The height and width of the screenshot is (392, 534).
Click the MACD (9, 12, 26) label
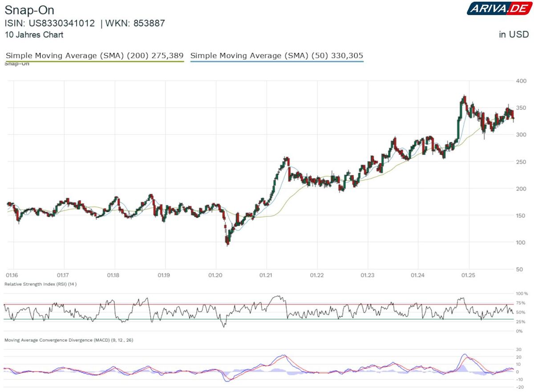click(69, 340)
